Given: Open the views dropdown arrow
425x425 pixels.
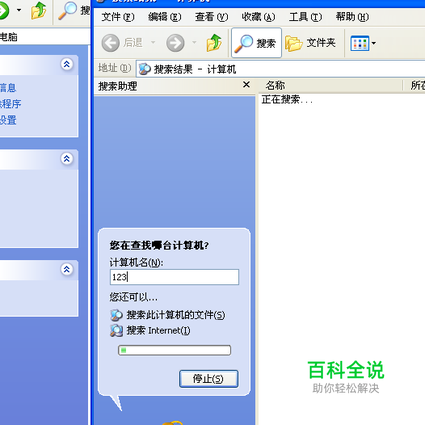Looking at the screenshot, I should pyautogui.click(x=374, y=43).
